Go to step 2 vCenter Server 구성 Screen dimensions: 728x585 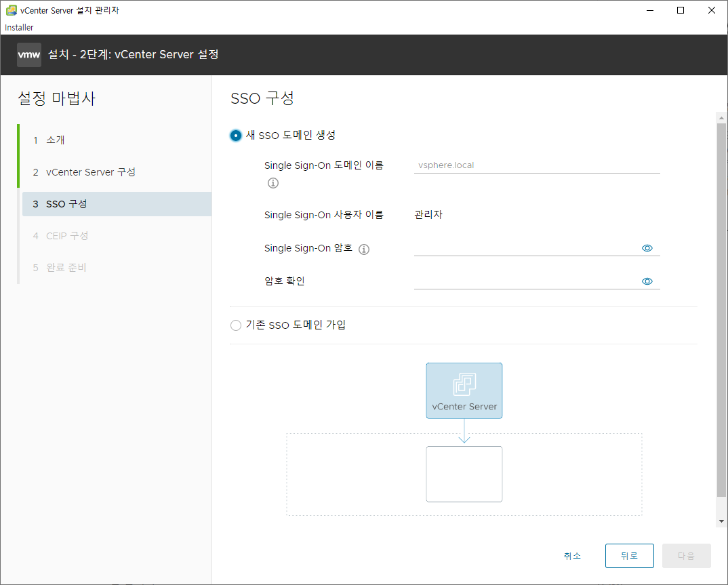117,172
